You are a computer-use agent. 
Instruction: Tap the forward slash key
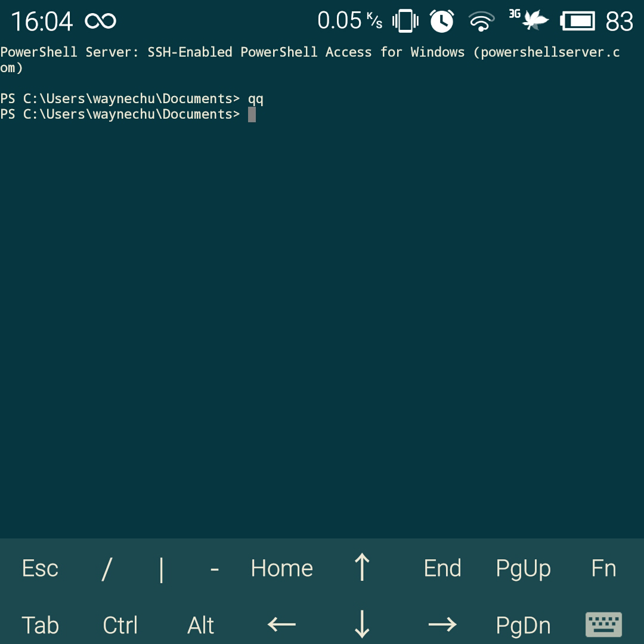click(106, 568)
